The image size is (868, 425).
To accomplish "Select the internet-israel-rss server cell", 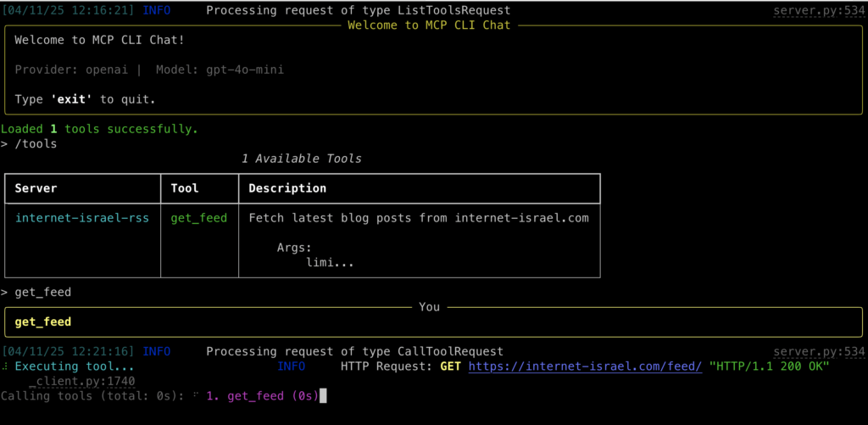I will click(82, 218).
